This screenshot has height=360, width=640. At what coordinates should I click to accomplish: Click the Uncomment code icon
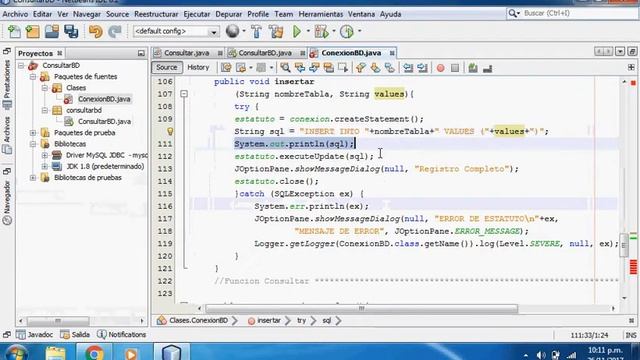click(487, 68)
